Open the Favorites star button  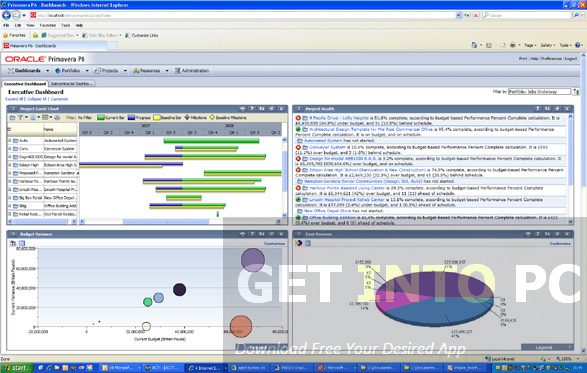tap(14, 35)
